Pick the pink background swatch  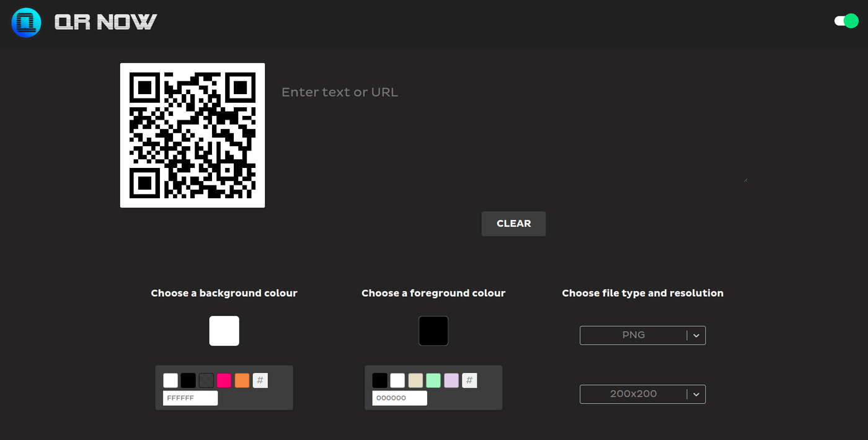(x=224, y=381)
